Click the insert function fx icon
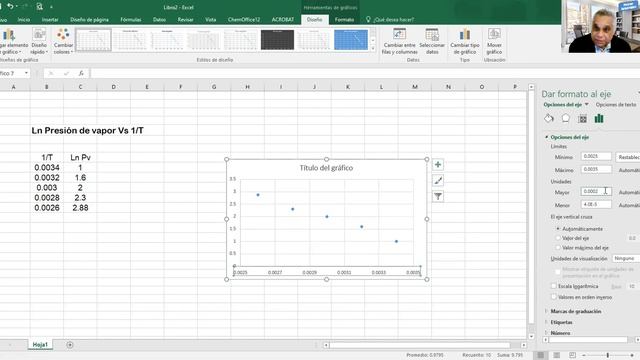The width and height of the screenshot is (640, 360). coord(81,73)
